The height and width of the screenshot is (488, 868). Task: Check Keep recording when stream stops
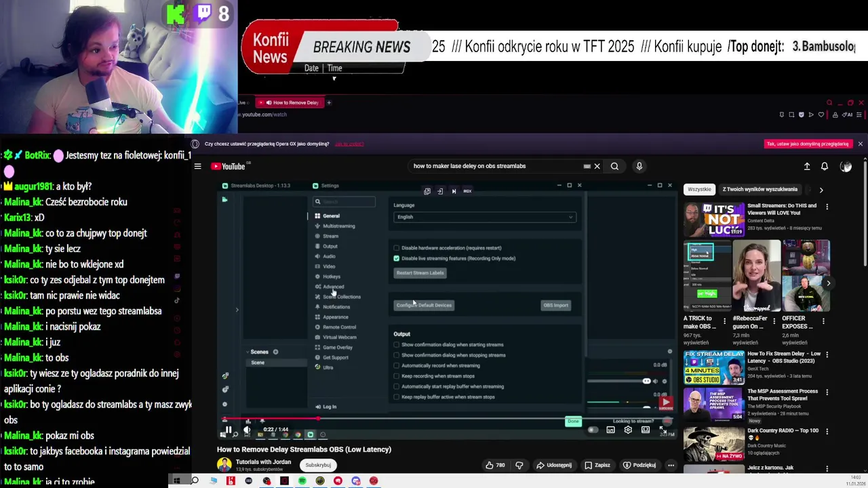(397, 376)
